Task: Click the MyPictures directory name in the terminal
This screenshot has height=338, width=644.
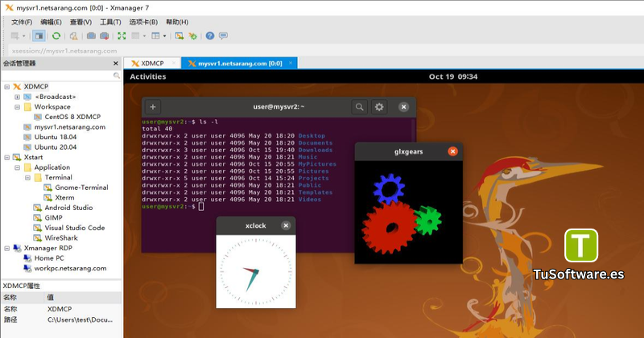Action: [x=317, y=164]
